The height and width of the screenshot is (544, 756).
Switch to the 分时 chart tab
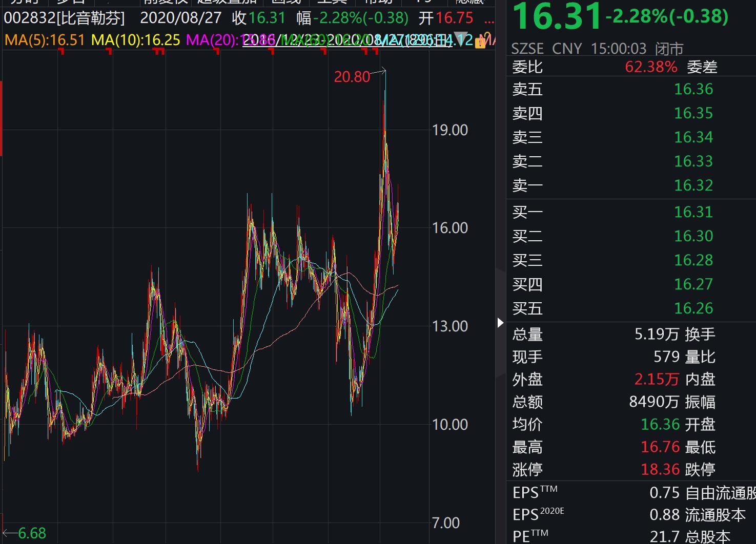click(23, 2)
